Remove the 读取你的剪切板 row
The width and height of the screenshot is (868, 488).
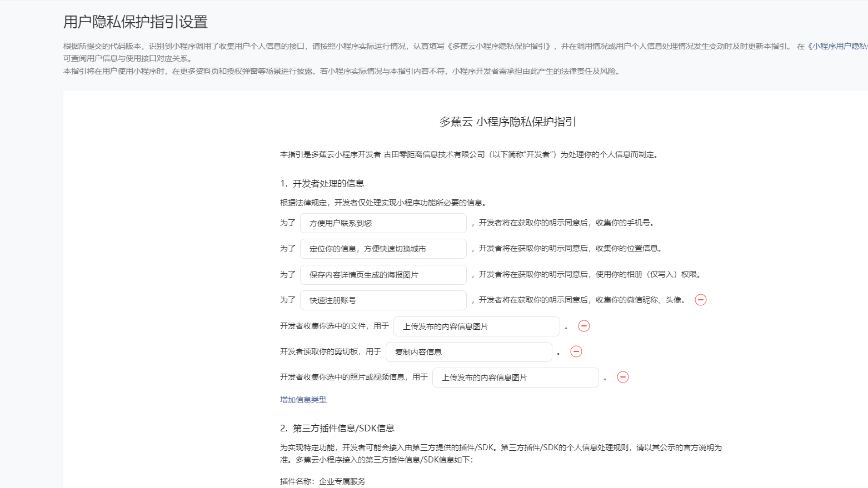point(576,351)
